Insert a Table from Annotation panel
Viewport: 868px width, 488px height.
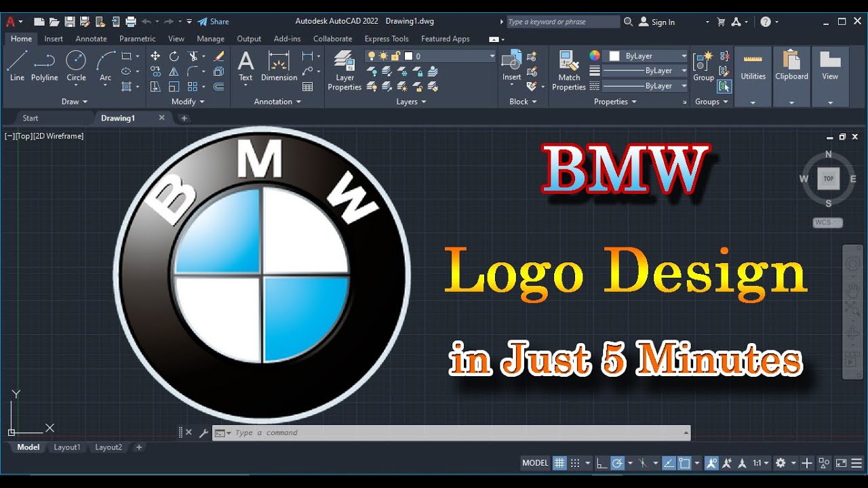[x=308, y=87]
